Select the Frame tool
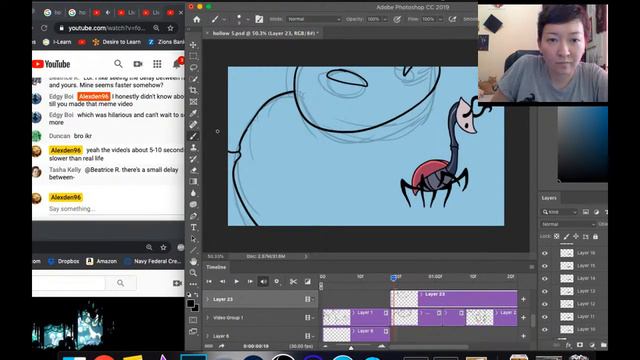 click(x=193, y=102)
